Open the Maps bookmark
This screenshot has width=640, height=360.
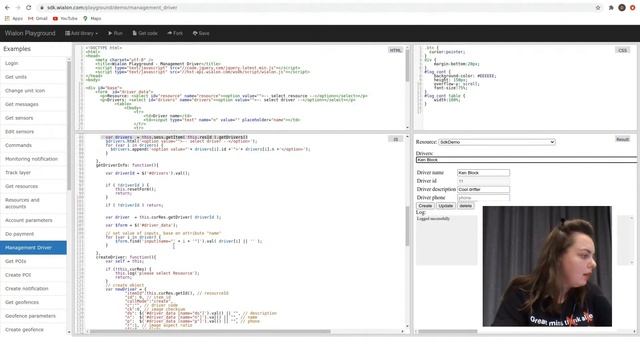point(92,18)
